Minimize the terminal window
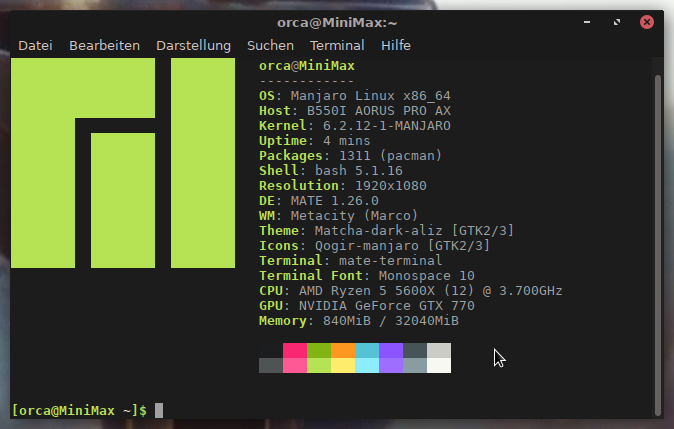 [587, 22]
